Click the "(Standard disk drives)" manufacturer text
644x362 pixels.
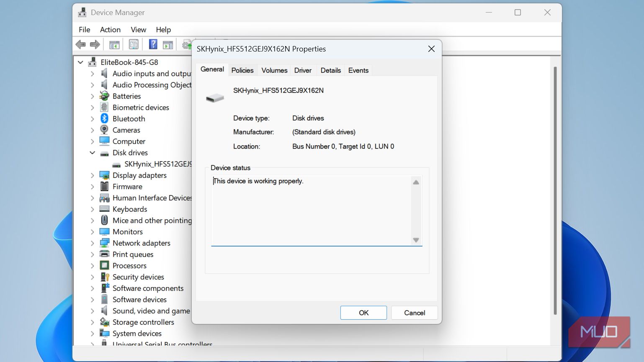point(324,132)
